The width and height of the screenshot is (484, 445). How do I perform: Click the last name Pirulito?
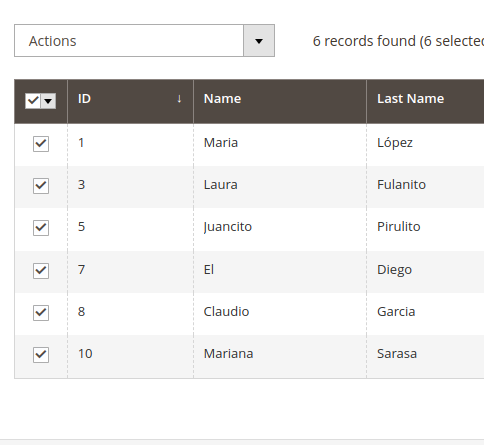click(x=399, y=227)
